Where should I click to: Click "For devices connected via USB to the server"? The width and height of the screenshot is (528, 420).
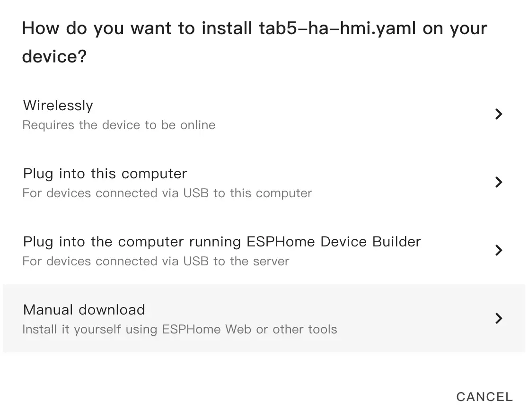(x=156, y=262)
